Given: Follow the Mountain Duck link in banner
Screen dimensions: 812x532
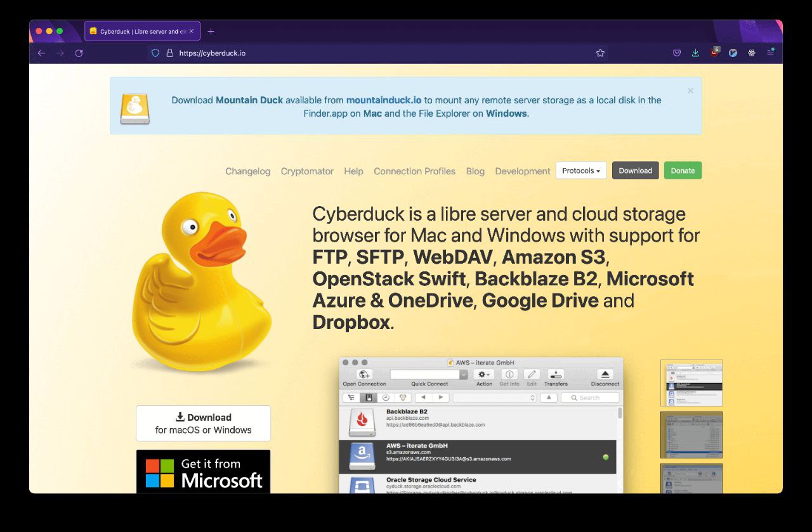Looking at the screenshot, I should (249, 100).
